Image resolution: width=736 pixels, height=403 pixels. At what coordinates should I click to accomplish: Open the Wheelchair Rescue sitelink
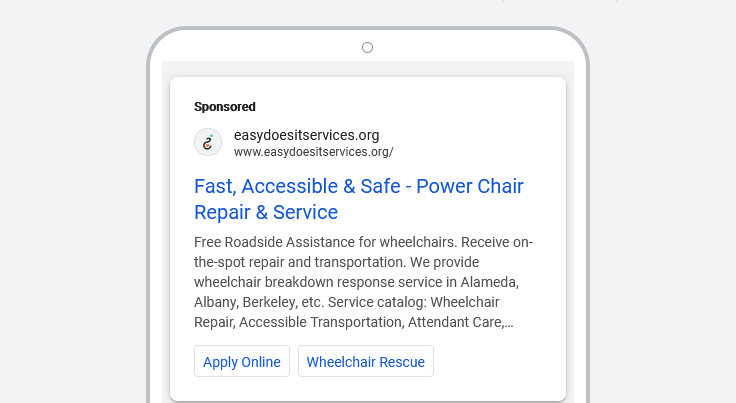pyautogui.click(x=366, y=362)
